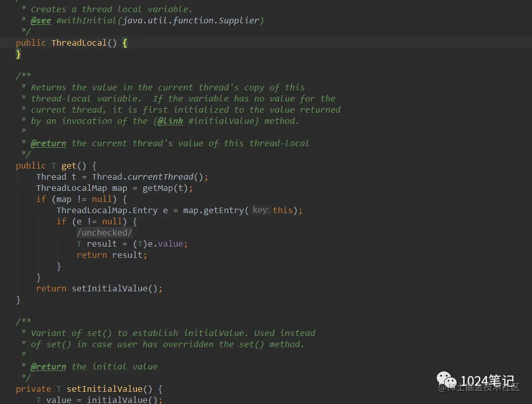Image resolution: width=532 pixels, height=404 pixels.
Task: Click the get method declaration name
Action: click(69, 165)
